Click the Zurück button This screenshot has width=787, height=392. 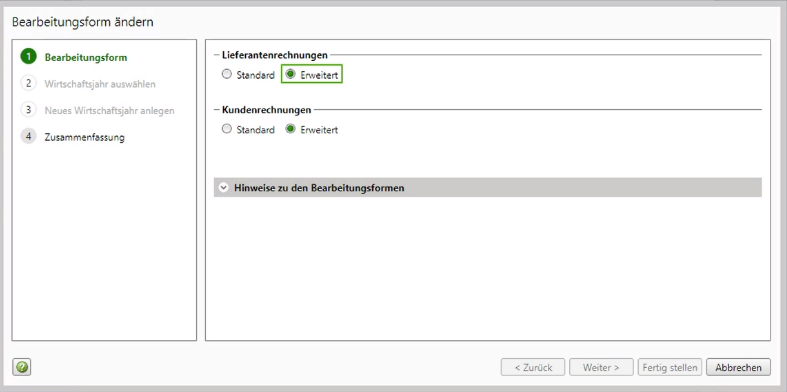pyautogui.click(x=533, y=367)
